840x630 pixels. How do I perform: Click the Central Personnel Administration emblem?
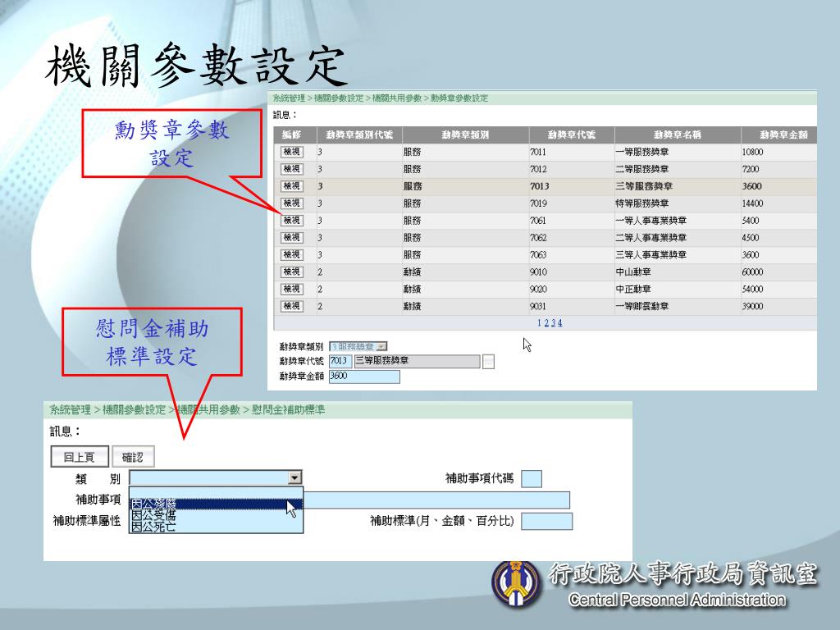515,583
